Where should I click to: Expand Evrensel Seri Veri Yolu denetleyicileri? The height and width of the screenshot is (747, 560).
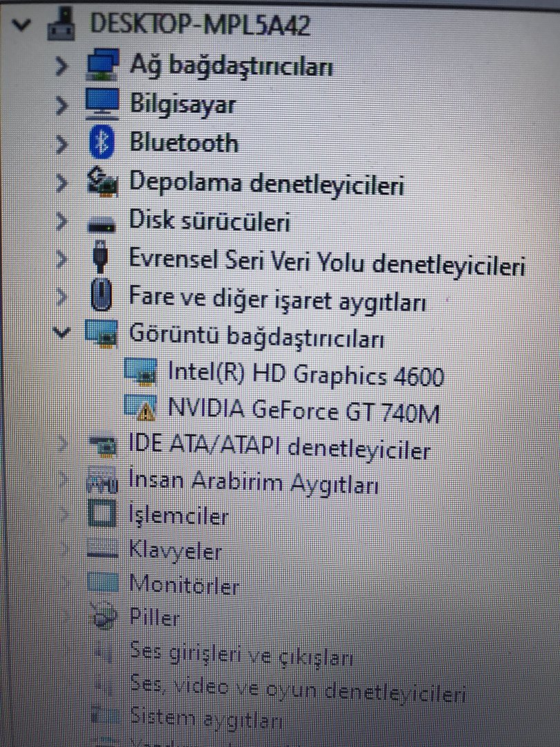click(61, 259)
